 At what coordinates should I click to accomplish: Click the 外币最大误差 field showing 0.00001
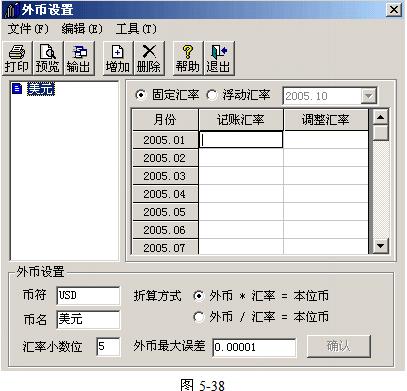pyautogui.click(x=254, y=347)
